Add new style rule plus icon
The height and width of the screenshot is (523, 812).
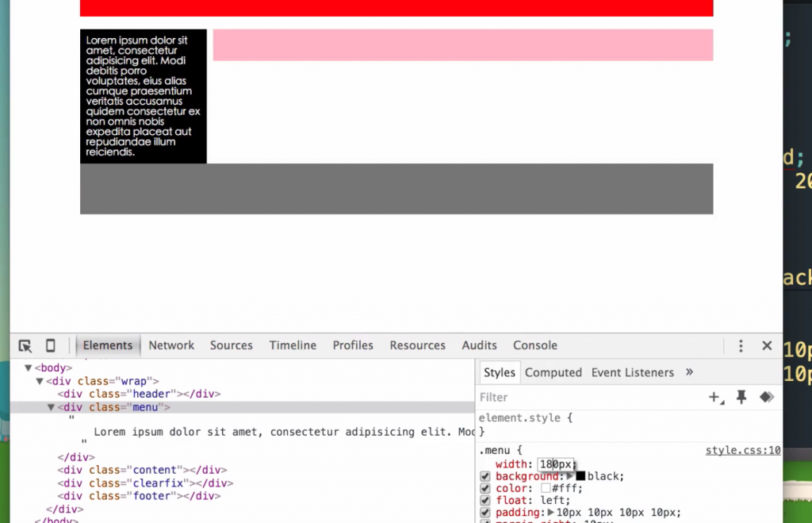pyautogui.click(x=716, y=398)
